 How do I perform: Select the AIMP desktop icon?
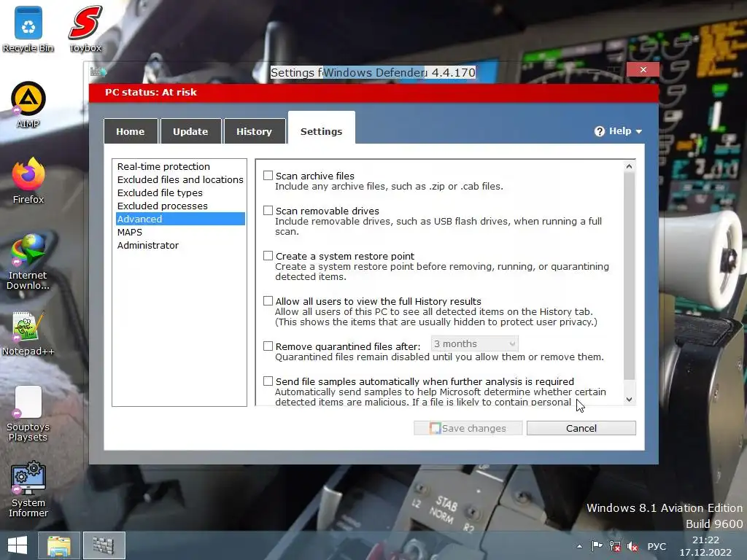[28, 105]
